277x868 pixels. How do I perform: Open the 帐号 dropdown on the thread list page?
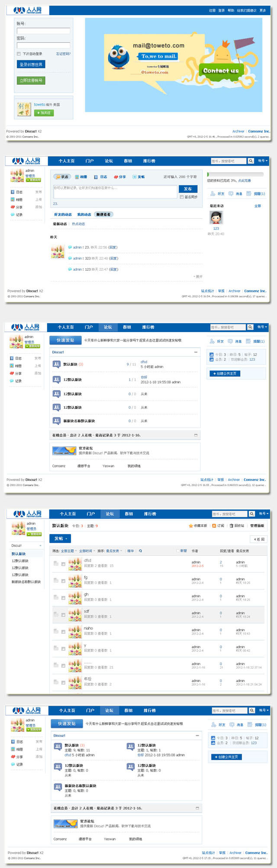[263, 514]
